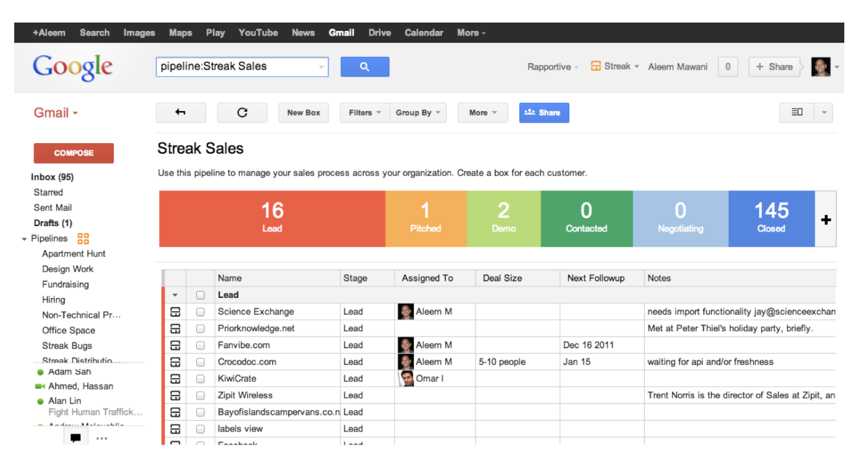Open the account dropdown arrow beside profile photo
The image size is (868, 476).
(837, 67)
